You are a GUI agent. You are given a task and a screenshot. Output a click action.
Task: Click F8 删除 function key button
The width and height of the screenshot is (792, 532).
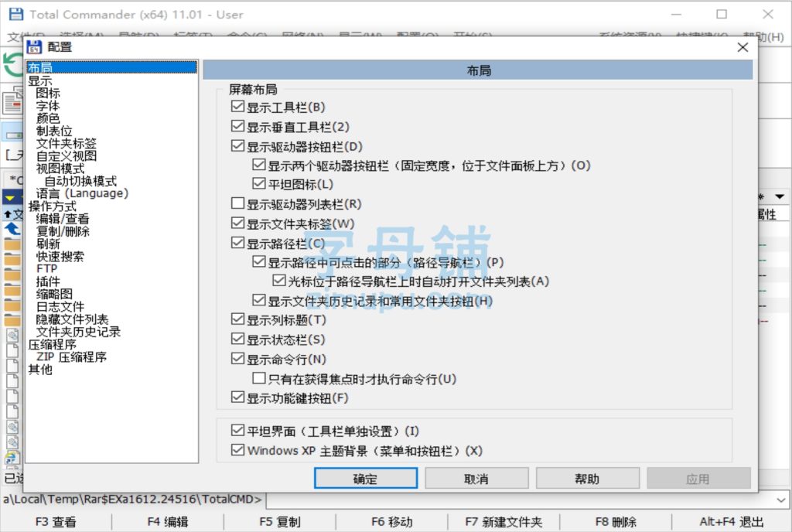point(616,521)
